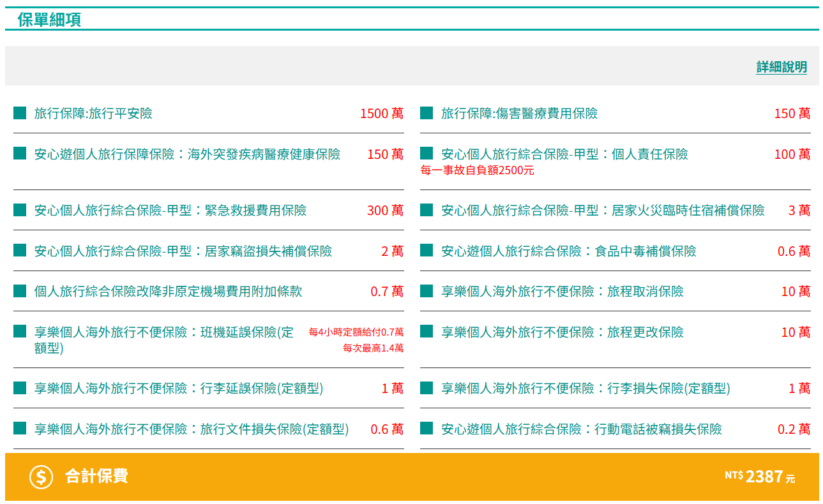
Task: Click the 行李損失保險(定額型) item name
Action: point(585,388)
